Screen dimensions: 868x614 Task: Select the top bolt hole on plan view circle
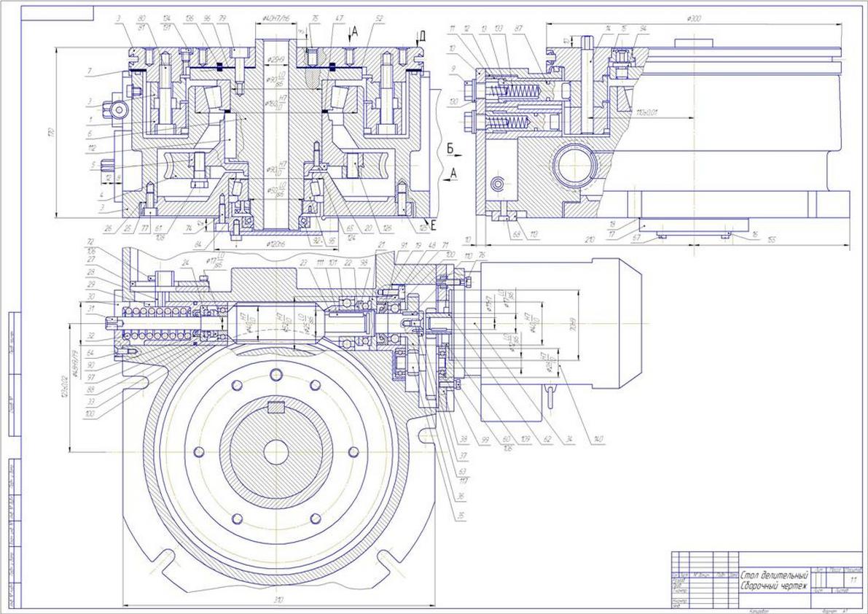tap(276, 375)
